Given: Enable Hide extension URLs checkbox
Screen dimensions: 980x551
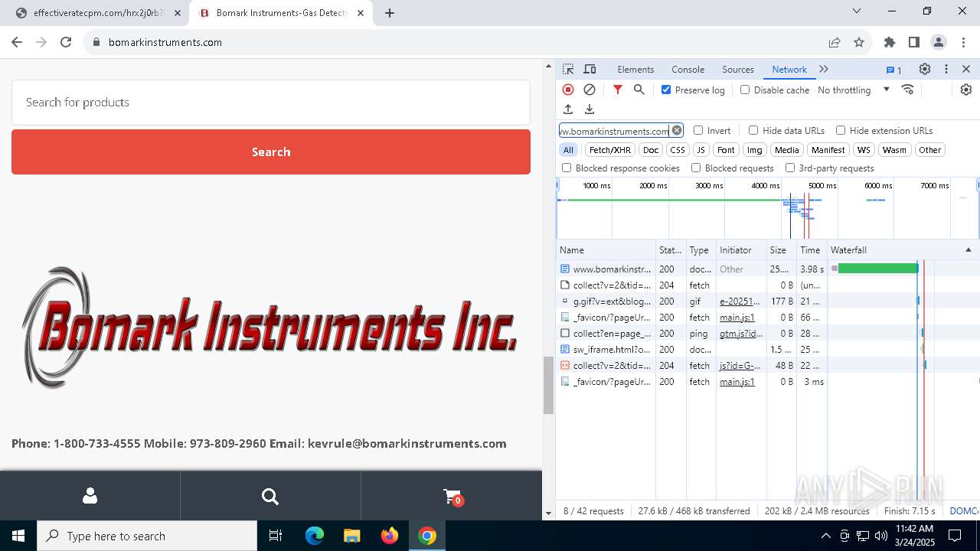Looking at the screenshot, I should [x=841, y=130].
